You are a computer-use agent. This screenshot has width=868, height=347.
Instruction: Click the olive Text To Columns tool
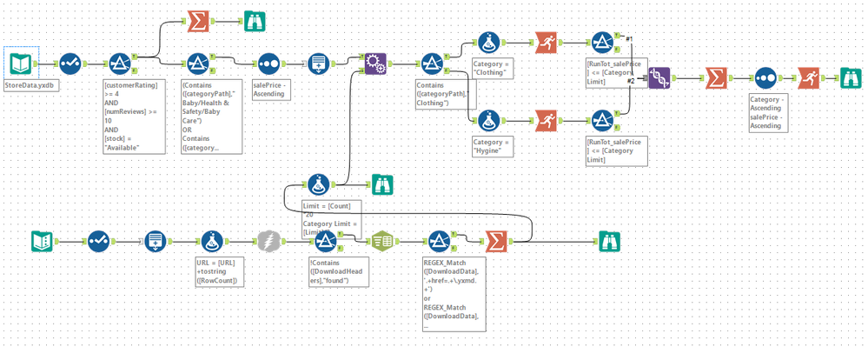coord(382,241)
